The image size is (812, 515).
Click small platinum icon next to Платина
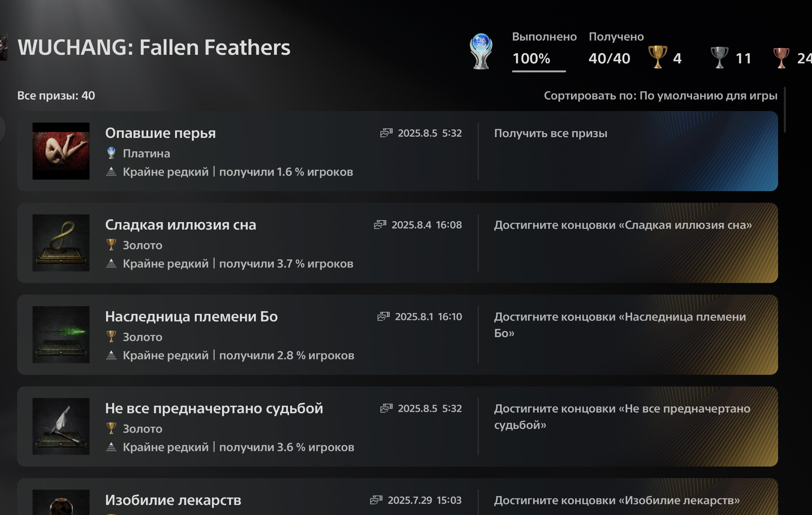click(x=111, y=153)
